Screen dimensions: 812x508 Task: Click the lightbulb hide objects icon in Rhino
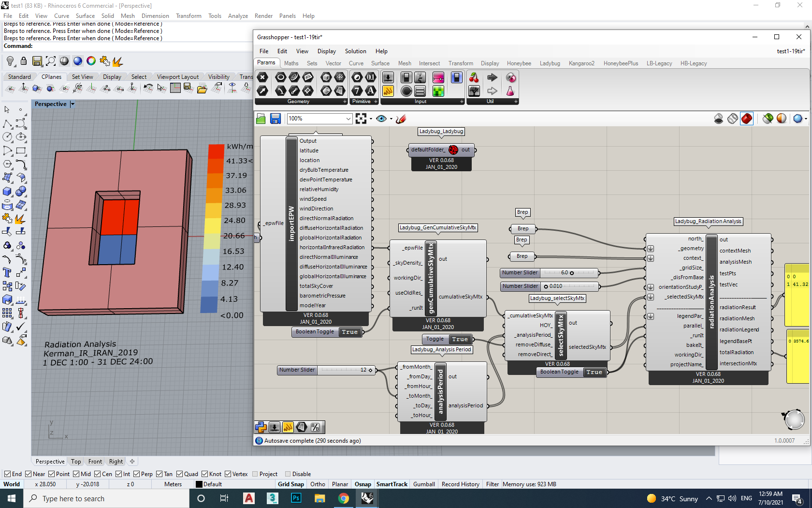click(x=10, y=61)
